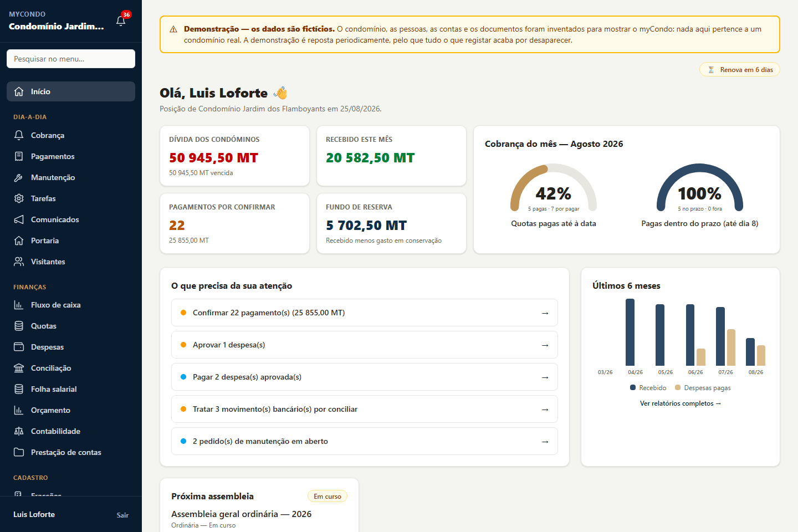Click the Prestação de contas folder icon
Viewport: 798px width, 532px height.
pyautogui.click(x=19, y=452)
